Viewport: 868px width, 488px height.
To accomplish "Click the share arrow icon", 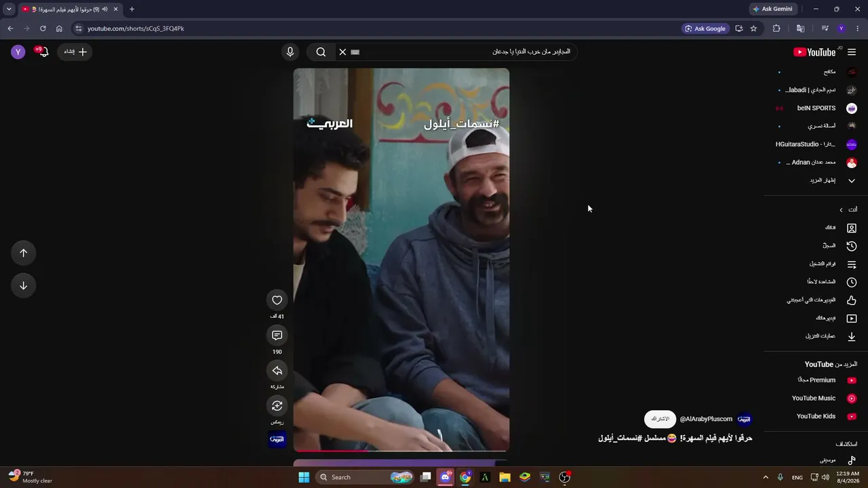I will pyautogui.click(x=277, y=371).
